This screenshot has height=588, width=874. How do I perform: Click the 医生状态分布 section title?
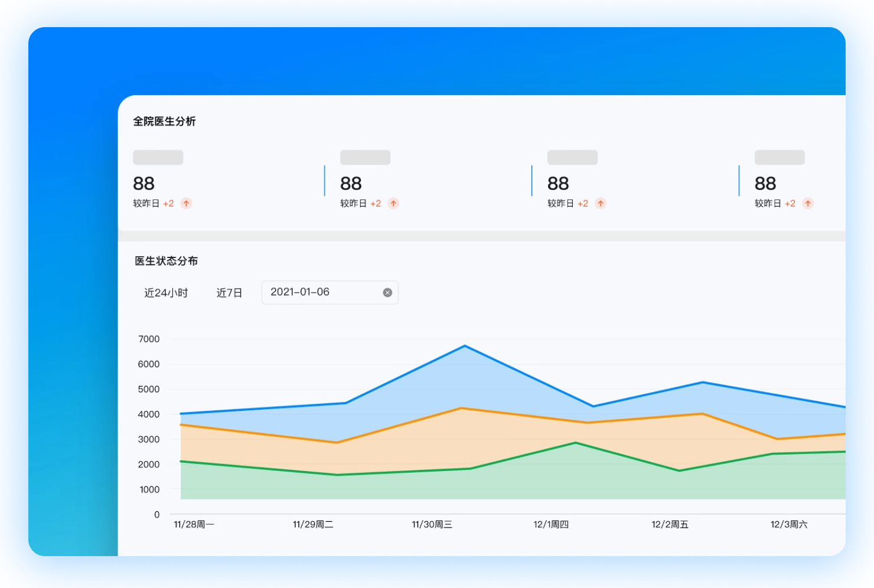(166, 261)
